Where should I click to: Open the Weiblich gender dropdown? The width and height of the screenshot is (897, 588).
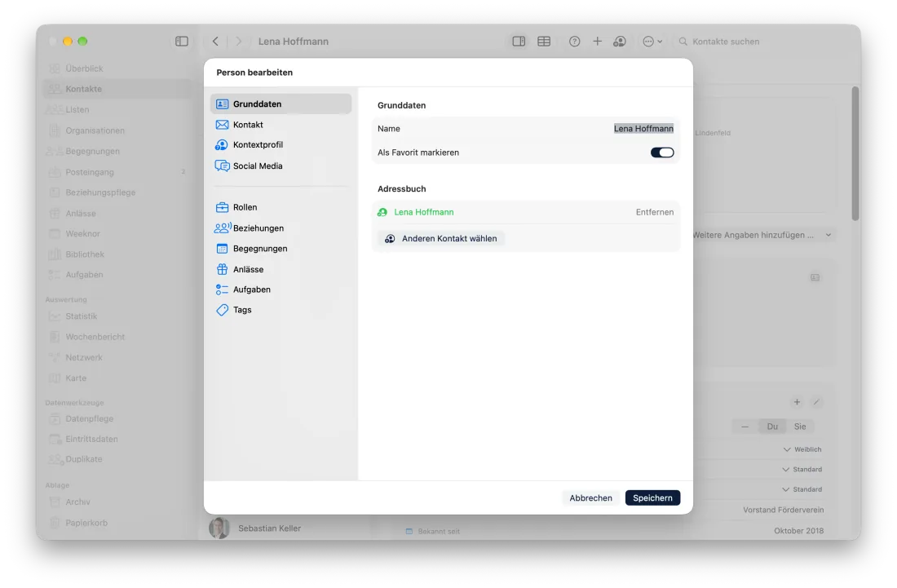802,449
